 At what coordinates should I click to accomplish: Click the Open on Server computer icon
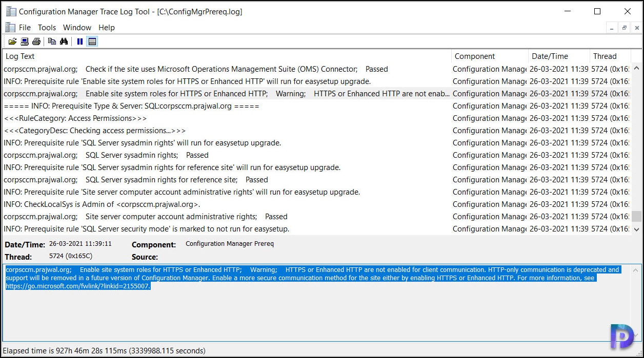[25, 41]
